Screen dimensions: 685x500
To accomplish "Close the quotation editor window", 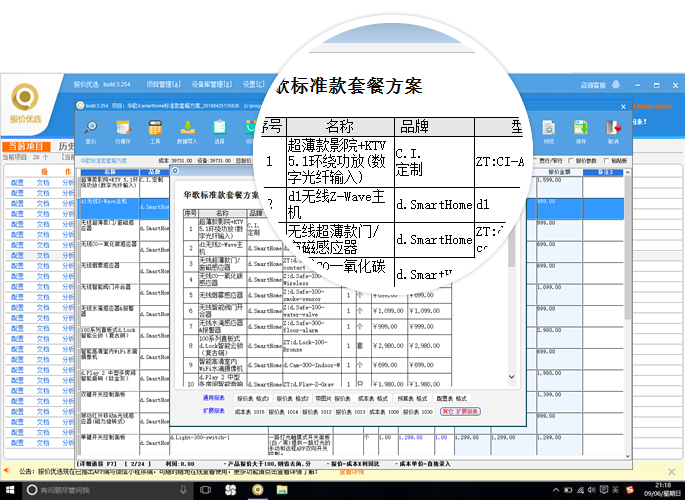I will pos(623,107).
